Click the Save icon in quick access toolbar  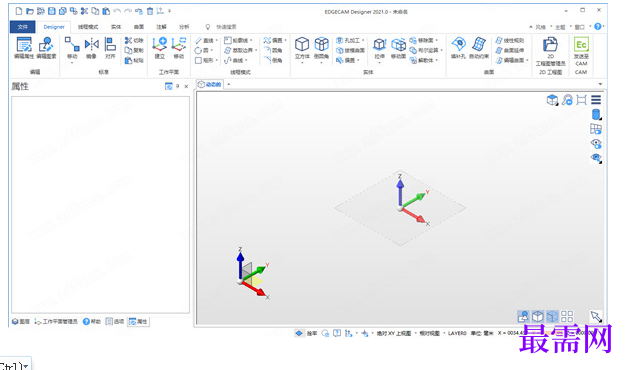[52, 11]
